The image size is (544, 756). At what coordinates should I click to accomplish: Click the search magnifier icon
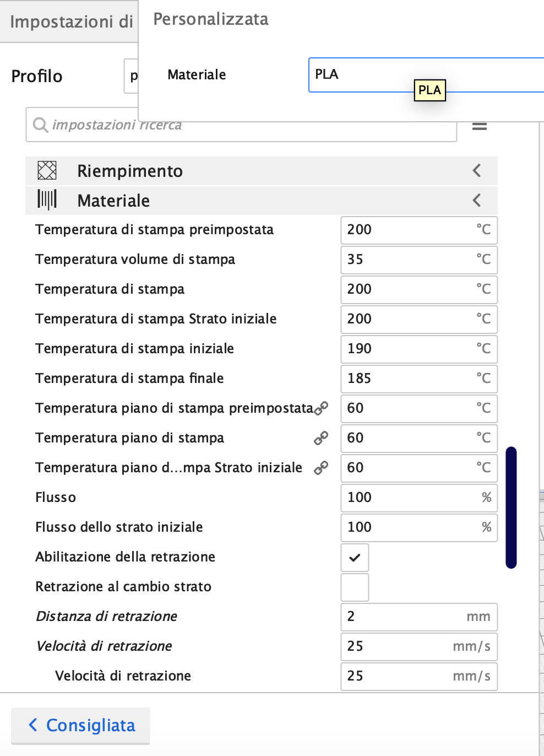tap(40, 125)
